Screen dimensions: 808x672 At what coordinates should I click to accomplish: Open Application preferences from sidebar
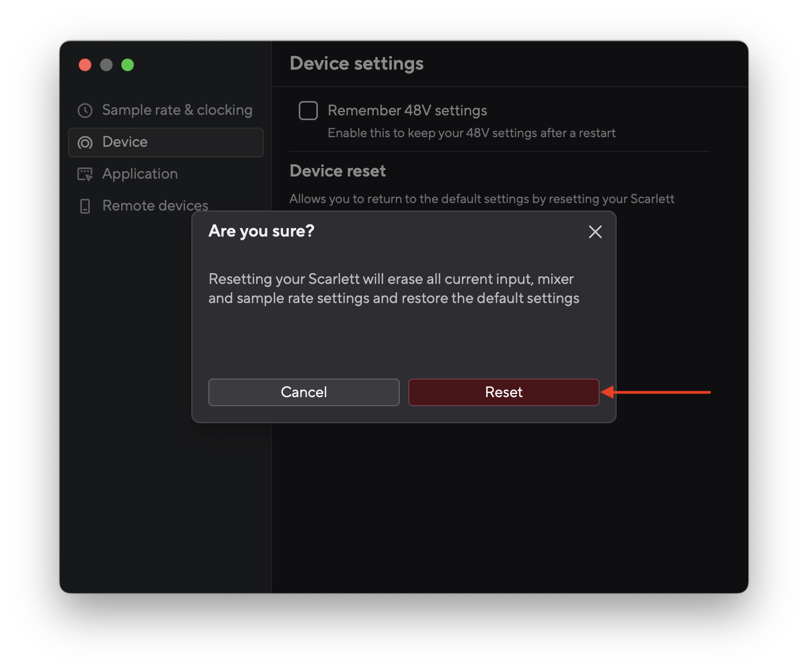(x=140, y=174)
